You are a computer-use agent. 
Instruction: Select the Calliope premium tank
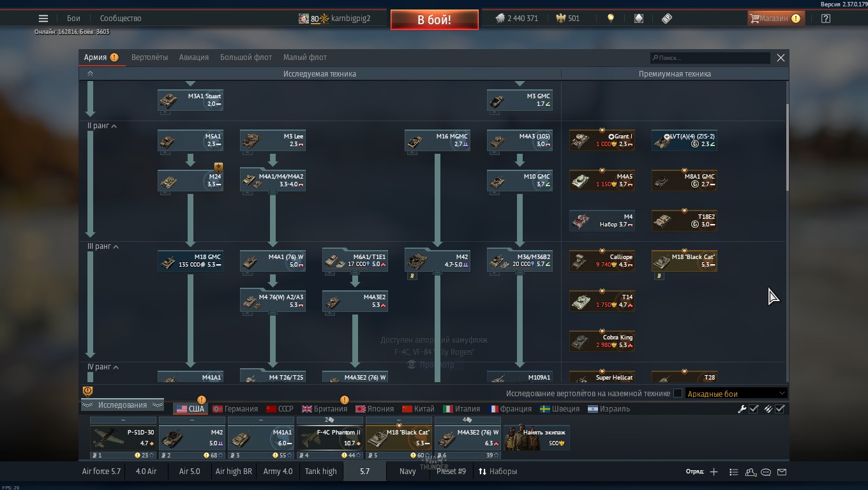[x=602, y=261]
